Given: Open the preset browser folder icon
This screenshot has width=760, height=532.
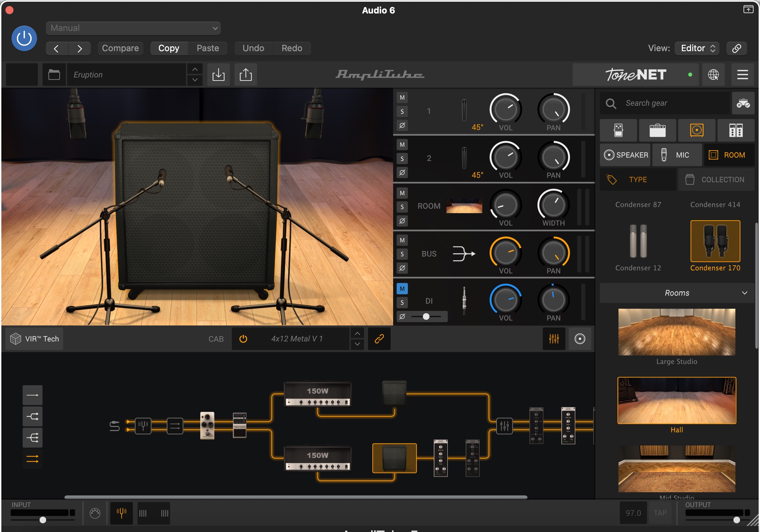Looking at the screenshot, I should [54, 75].
